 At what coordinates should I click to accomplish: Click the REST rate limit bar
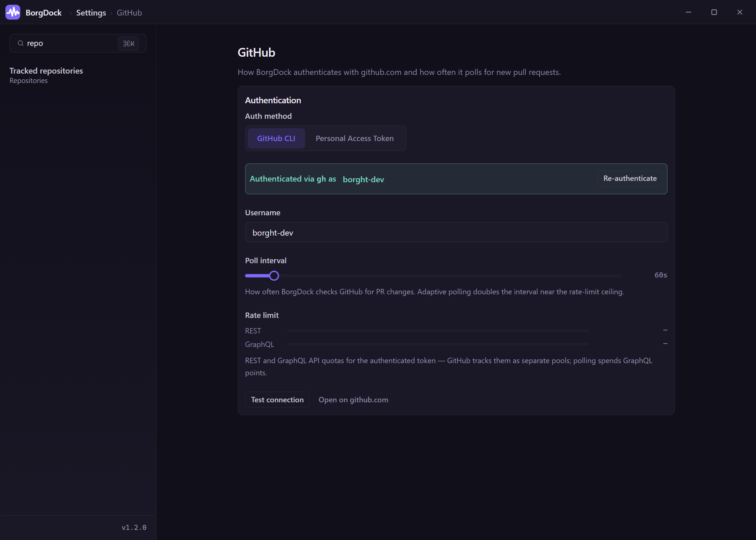coord(438,331)
